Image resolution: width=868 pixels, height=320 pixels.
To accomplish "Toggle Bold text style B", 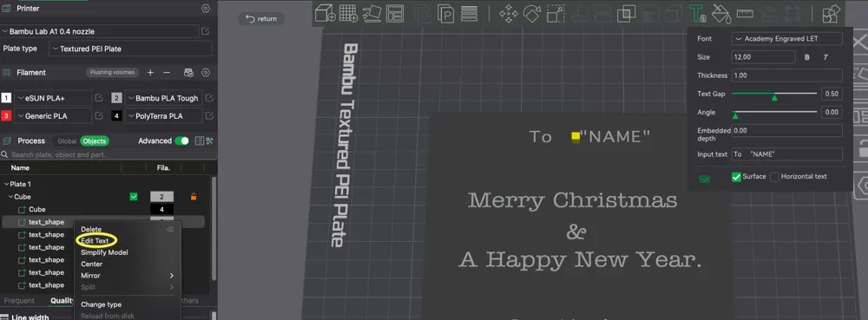I will [x=807, y=57].
